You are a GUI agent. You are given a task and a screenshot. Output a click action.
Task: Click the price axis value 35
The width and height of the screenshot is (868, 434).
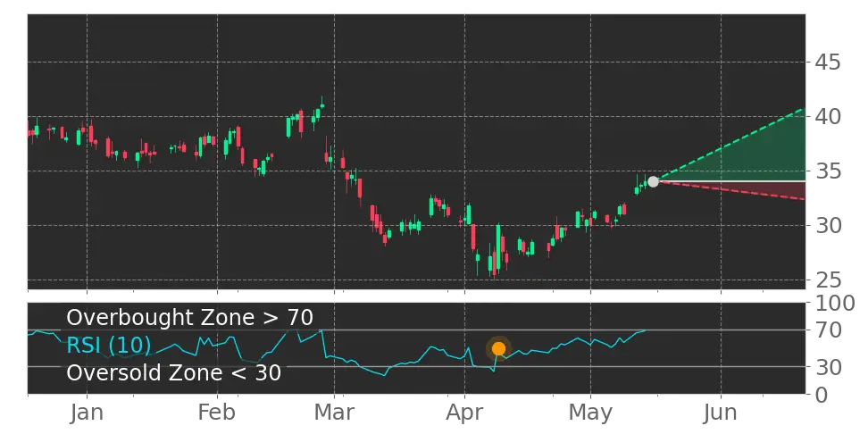pyautogui.click(x=827, y=171)
